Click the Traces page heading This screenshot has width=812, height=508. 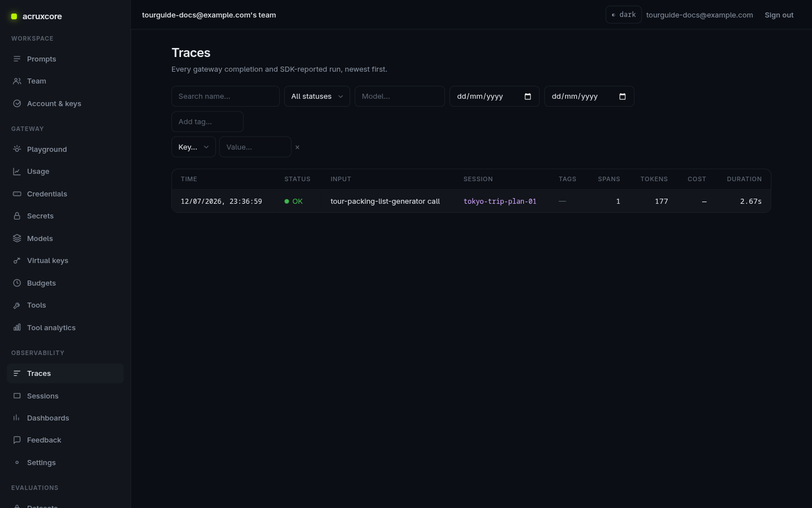tap(191, 53)
